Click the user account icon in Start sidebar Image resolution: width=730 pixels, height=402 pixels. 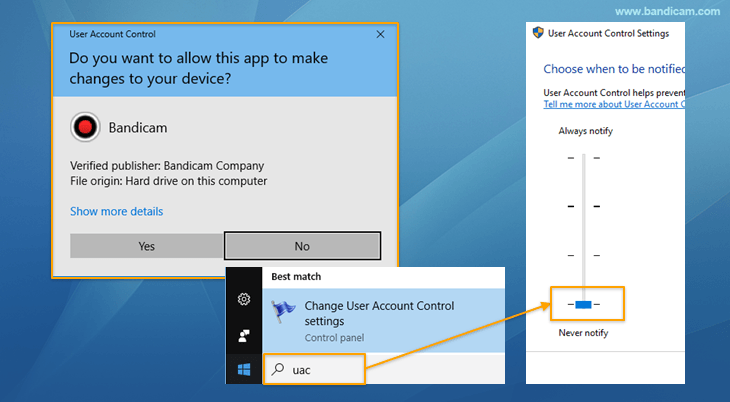tap(243, 335)
